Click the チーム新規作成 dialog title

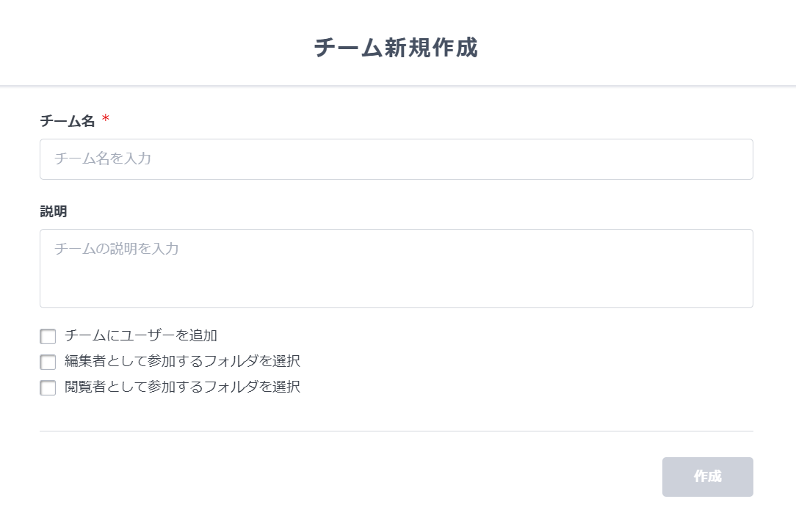[x=396, y=48]
